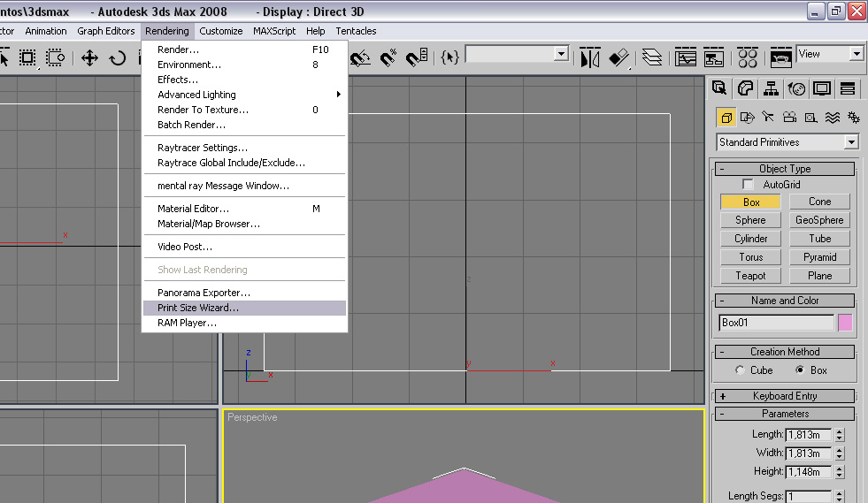Select the Cameras category icon
The height and width of the screenshot is (503, 868).
coord(790,118)
